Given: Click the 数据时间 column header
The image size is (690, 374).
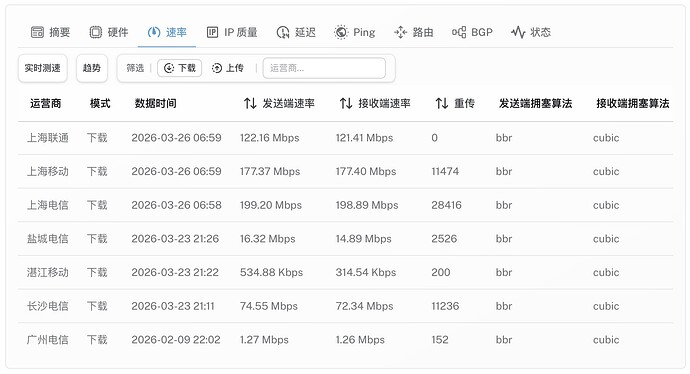Looking at the screenshot, I should (x=155, y=103).
